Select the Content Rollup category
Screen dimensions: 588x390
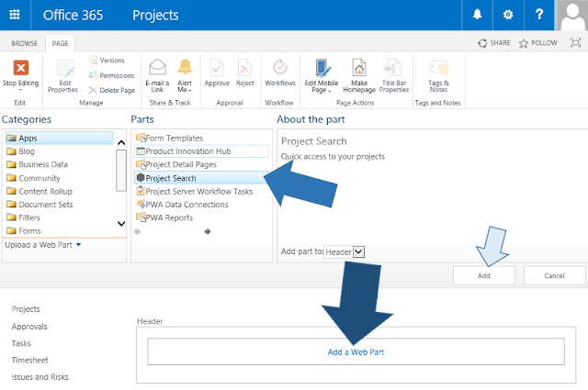40,192
